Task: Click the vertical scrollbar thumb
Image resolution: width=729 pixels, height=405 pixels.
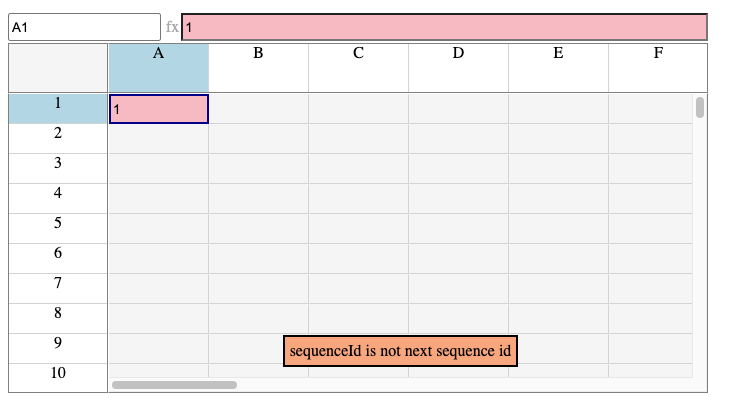Action: (700, 107)
